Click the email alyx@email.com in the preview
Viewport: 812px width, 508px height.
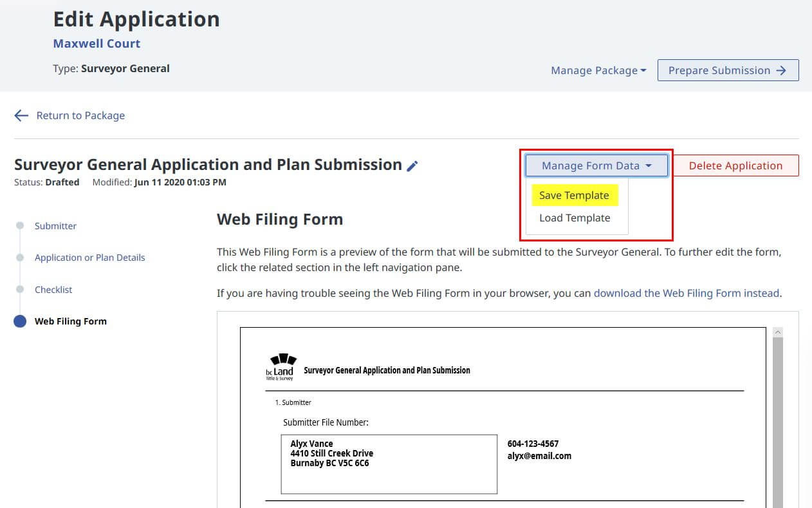(539, 456)
